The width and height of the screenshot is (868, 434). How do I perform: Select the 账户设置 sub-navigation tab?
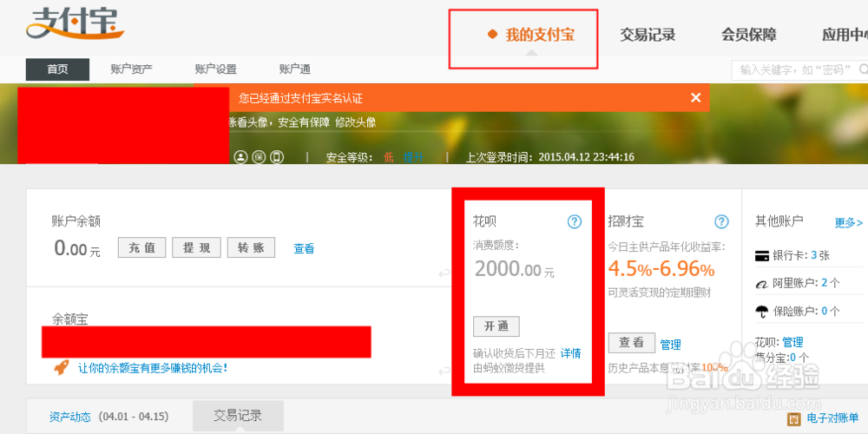pos(215,69)
